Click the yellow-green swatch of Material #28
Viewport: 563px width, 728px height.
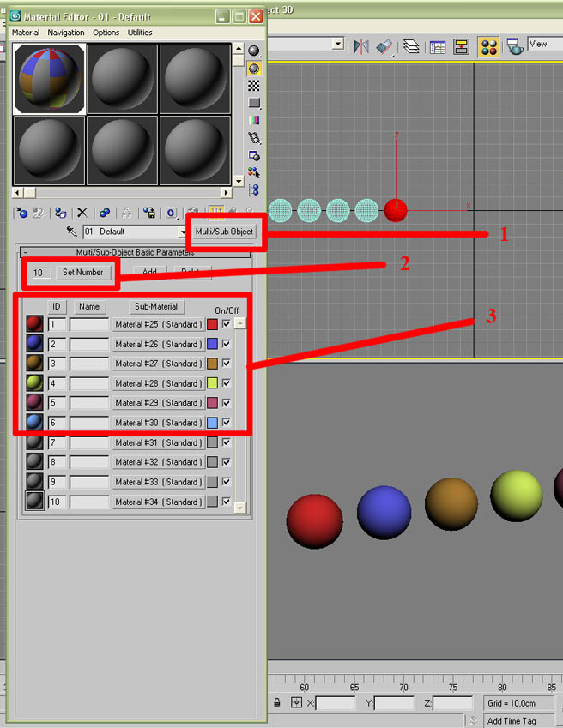212,383
